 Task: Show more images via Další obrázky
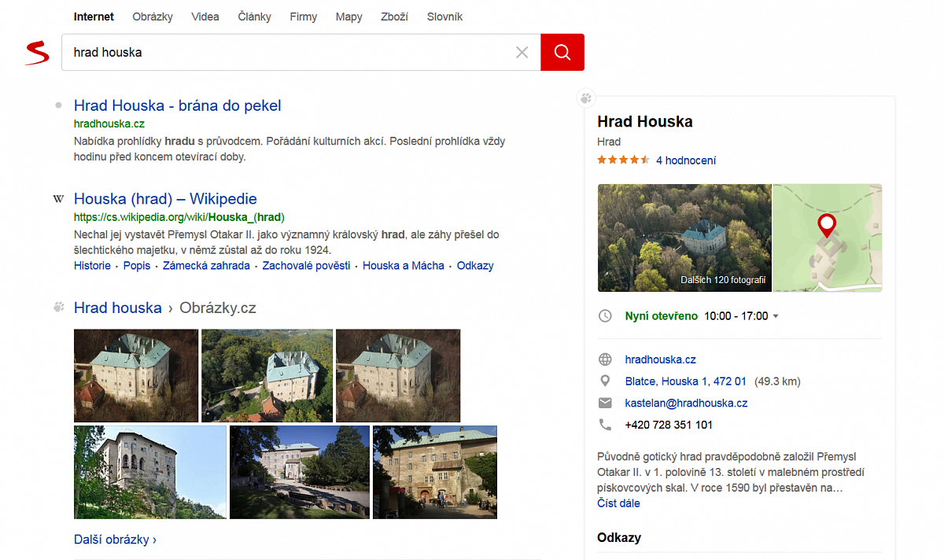115,540
